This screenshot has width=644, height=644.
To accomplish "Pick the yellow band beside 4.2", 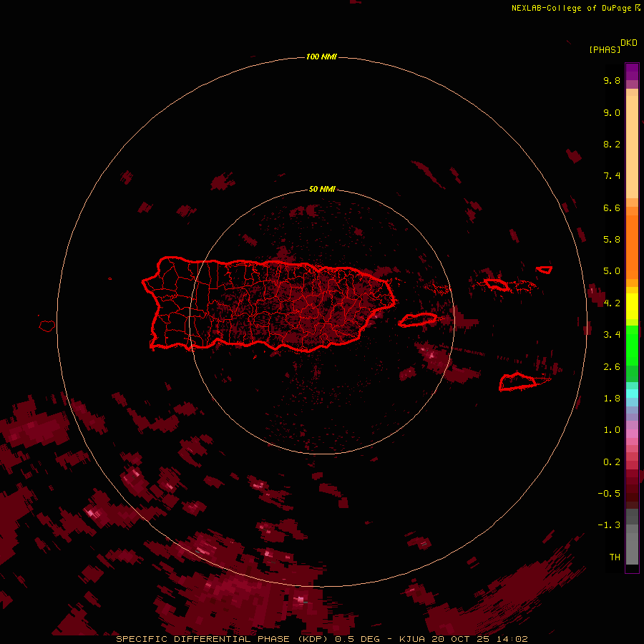I will tap(632, 306).
